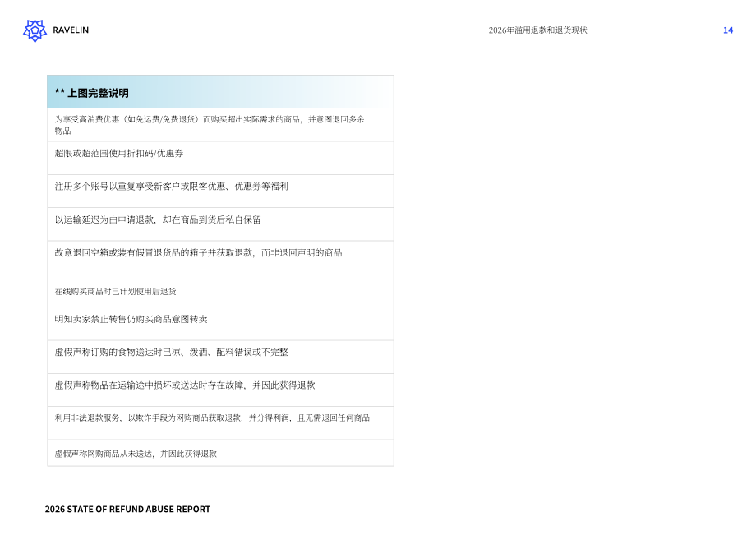This screenshot has width=756, height=535.
Task: Click the row about 故意退回空箱
Action: click(220, 258)
